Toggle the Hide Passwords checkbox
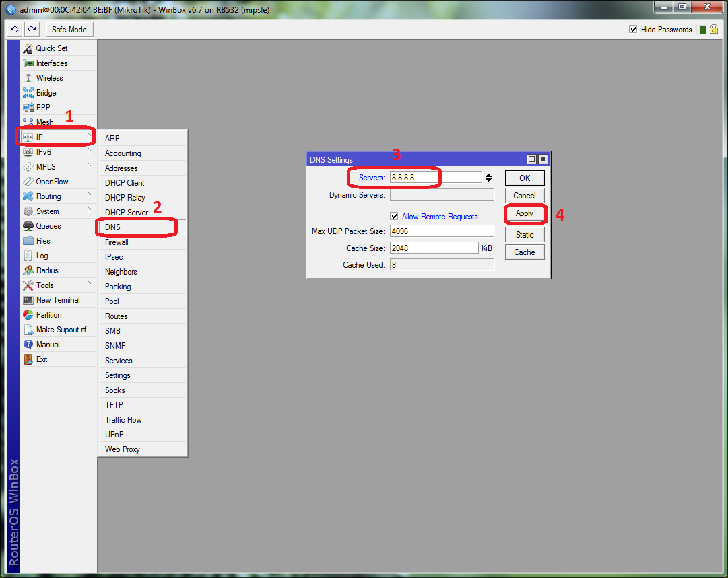728x578 pixels. click(x=633, y=29)
